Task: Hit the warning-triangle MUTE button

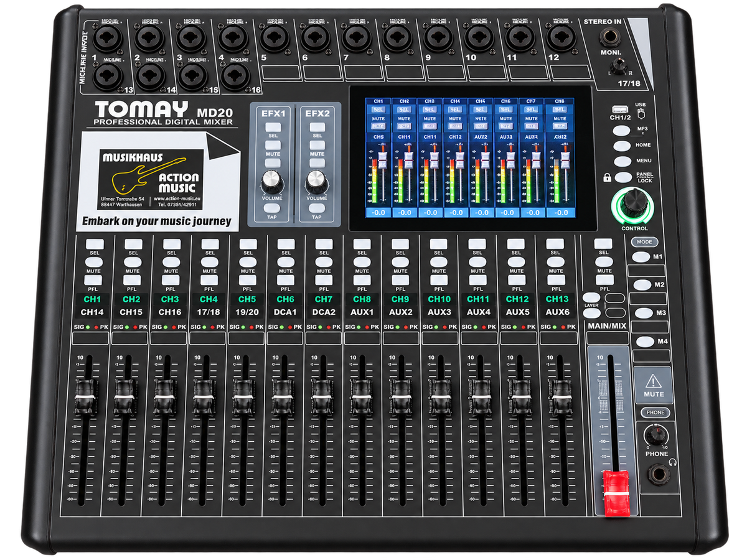Action: pos(654,386)
